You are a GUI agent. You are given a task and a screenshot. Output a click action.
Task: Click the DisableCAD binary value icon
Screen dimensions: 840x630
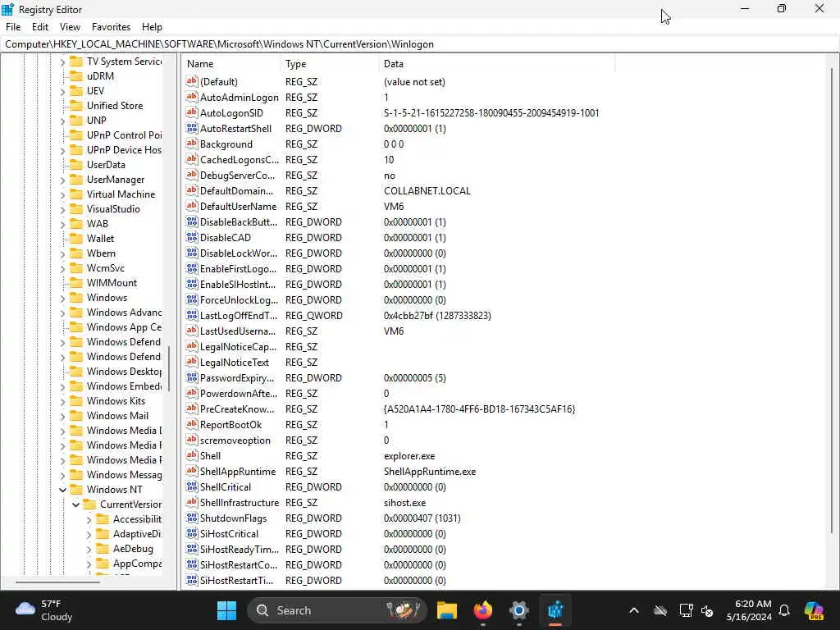point(191,237)
